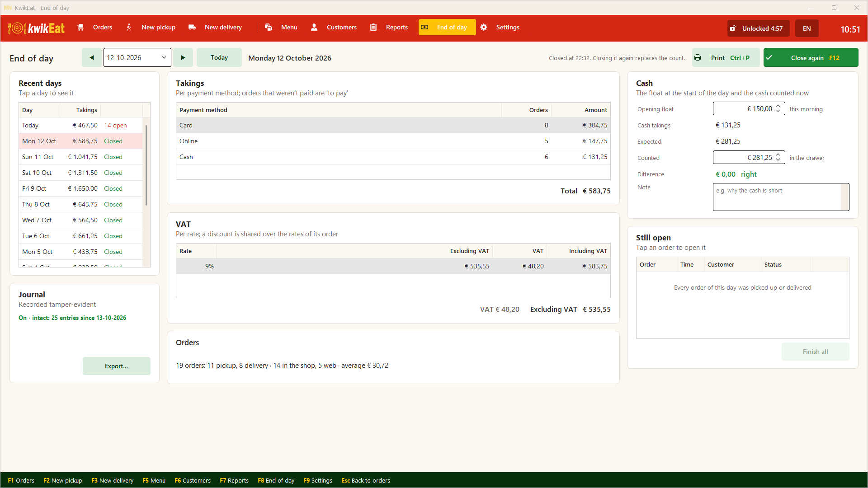Click the Payment method column header
Viewport: 868px width, 488px height.
coord(339,110)
